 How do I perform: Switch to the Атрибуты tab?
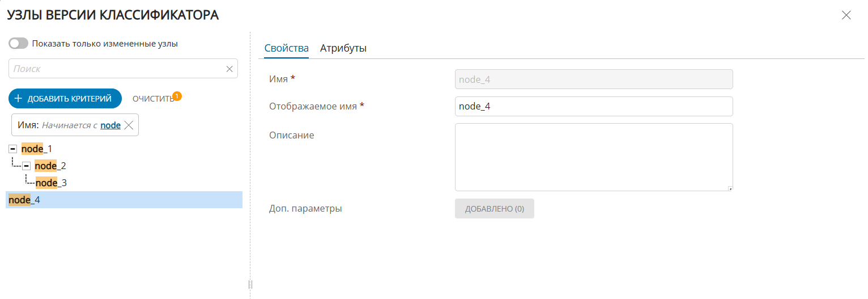(343, 48)
